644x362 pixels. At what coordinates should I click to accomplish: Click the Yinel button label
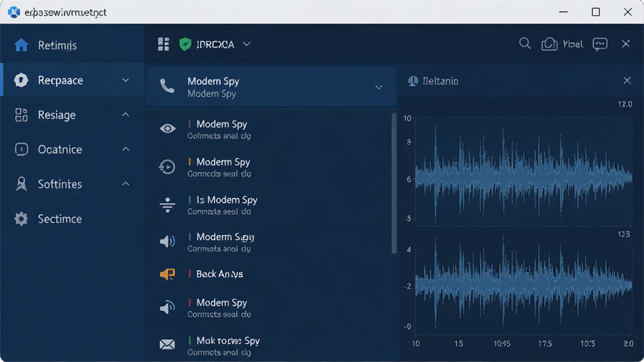point(572,44)
